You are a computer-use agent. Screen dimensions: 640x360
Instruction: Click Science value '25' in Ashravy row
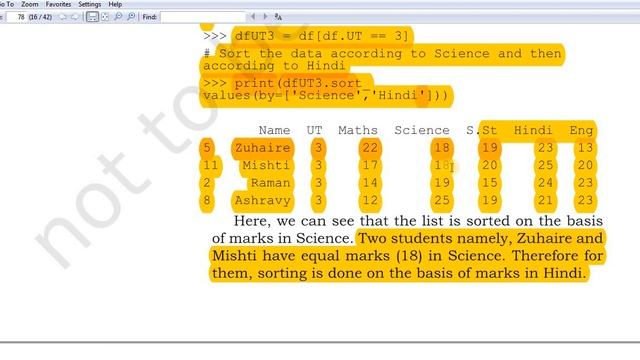(442, 200)
